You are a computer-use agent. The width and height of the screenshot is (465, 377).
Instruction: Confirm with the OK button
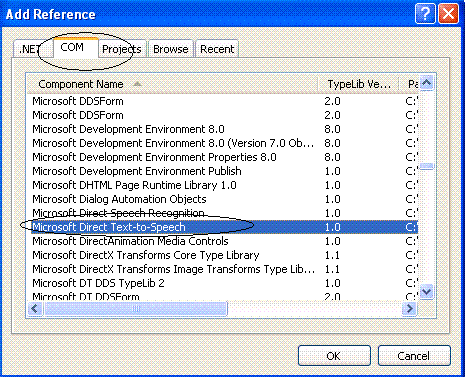334,356
